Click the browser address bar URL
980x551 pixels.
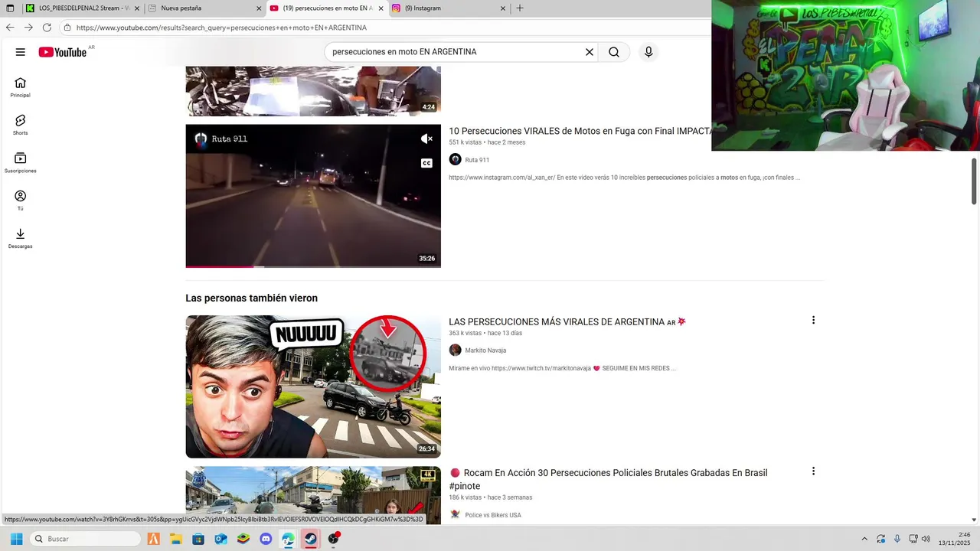tap(221, 28)
